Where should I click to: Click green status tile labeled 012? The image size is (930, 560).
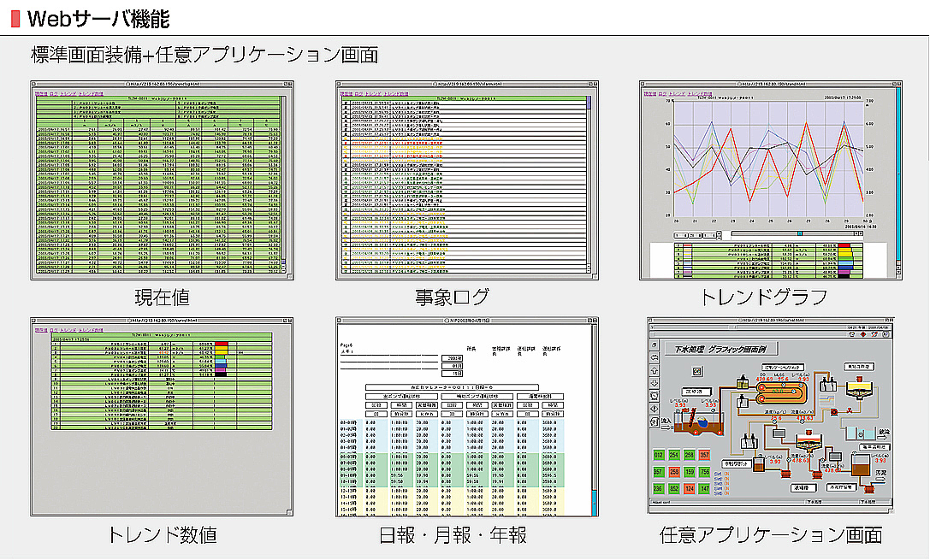pyautogui.click(x=659, y=454)
